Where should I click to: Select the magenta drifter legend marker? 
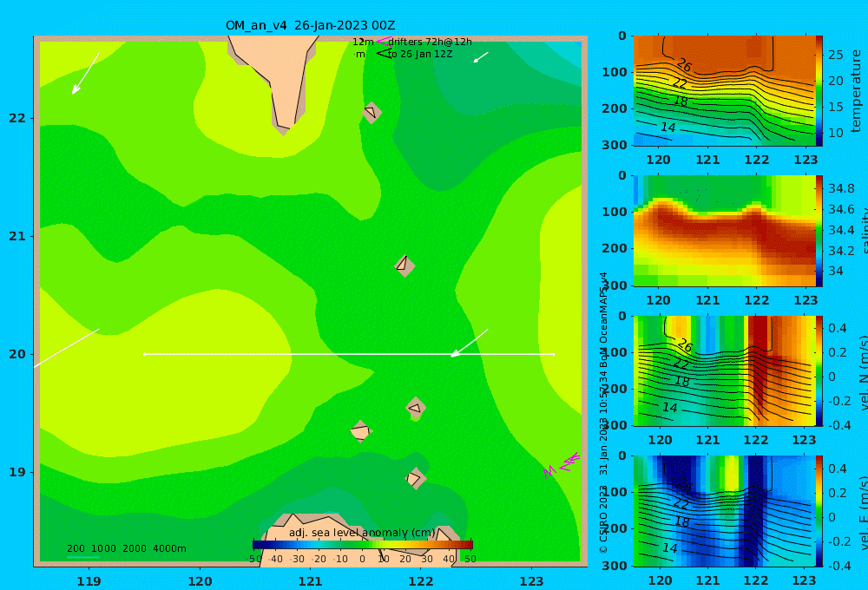[384, 41]
